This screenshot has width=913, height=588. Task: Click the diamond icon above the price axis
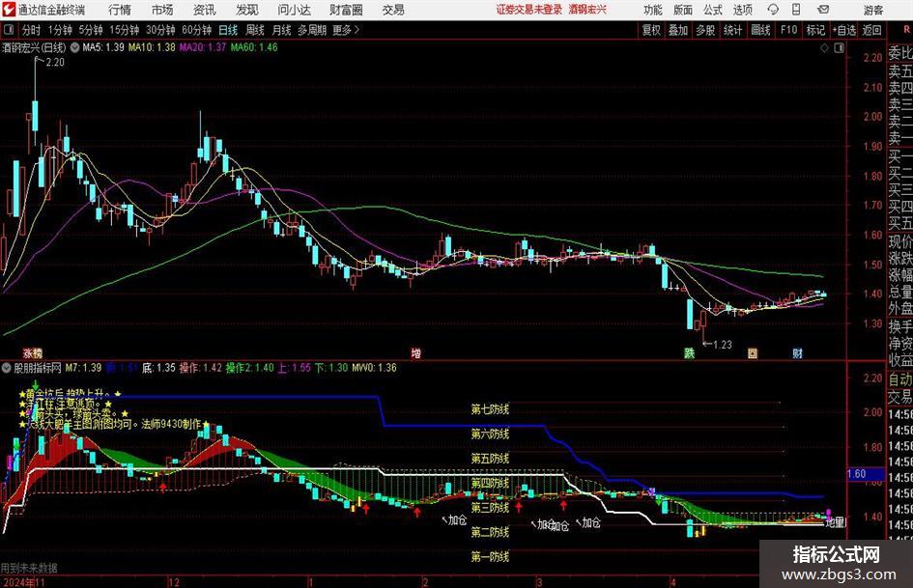point(824,47)
